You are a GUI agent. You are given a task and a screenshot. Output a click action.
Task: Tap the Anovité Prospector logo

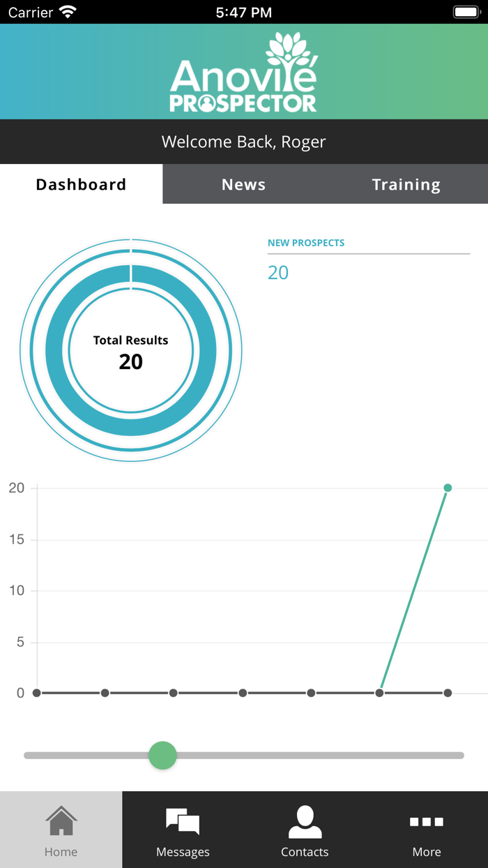pyautogui.click(x=244, y=73)
